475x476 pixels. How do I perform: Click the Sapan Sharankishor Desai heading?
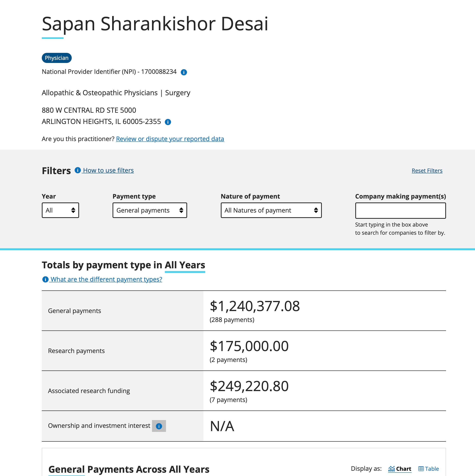[x=155, y=24]
